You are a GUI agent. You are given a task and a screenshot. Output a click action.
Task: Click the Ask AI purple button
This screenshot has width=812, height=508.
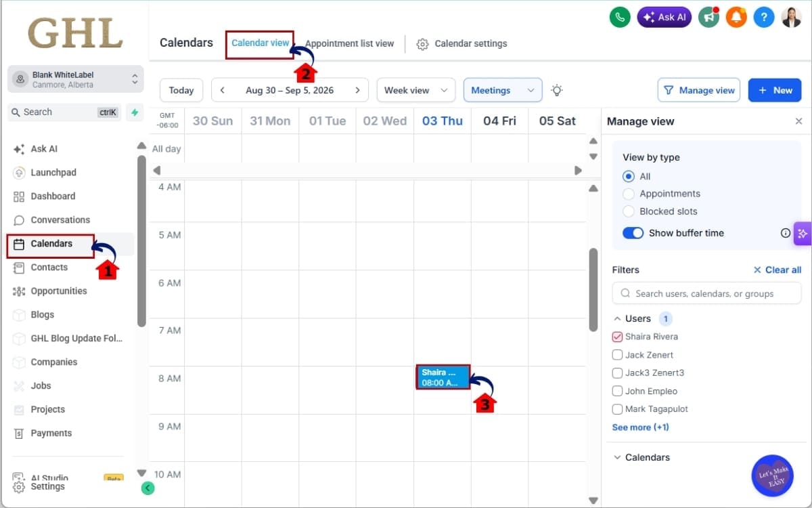(x=664, y=17)
